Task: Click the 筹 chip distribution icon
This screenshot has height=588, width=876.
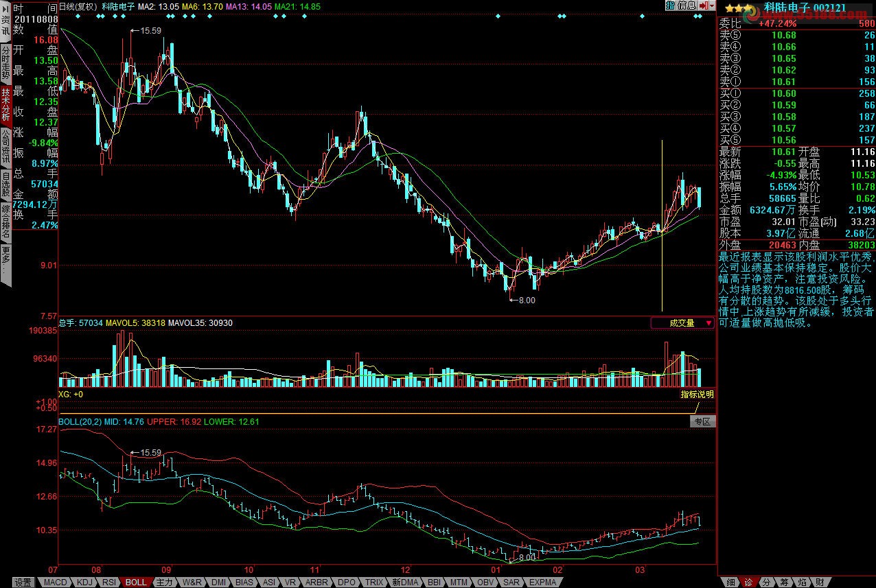Action: click(783, 582)
